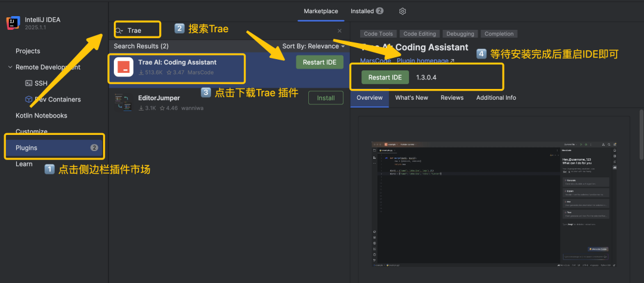The height and width of the screenshot is (283, 644).
Task: Switch to the Installed tab
Action: [x=367, y=11]
